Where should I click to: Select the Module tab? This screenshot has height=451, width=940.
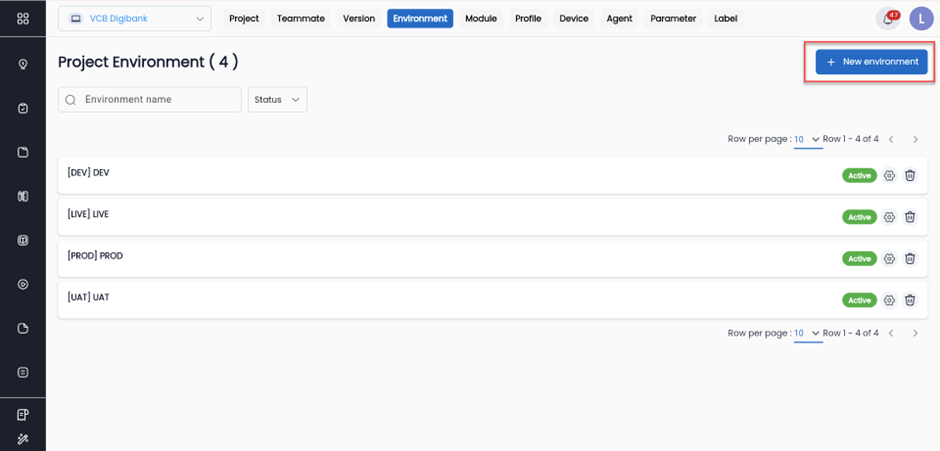(481, 19)
